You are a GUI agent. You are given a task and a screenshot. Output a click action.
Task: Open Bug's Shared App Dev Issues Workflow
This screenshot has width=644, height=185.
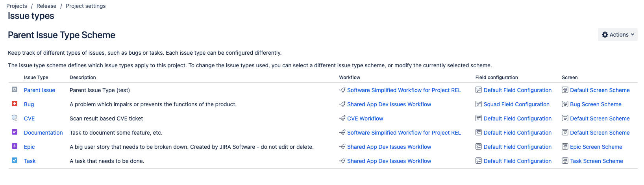(389, 104)
